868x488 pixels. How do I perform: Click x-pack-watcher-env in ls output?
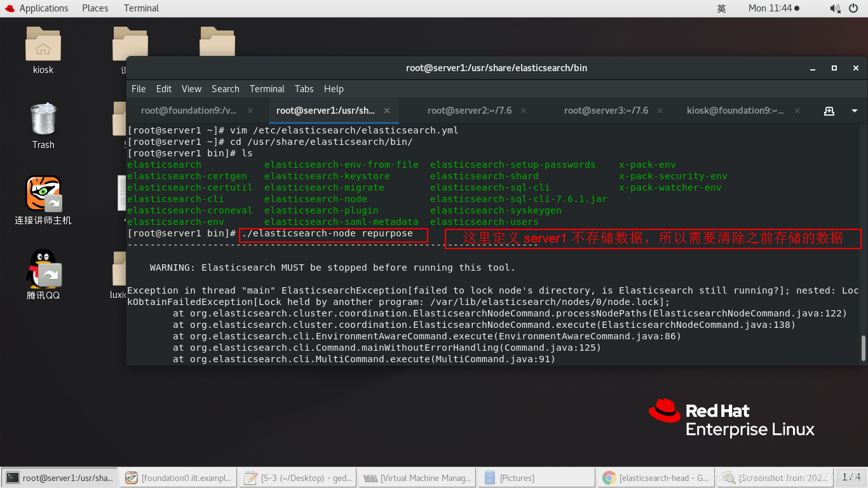click(670, 187)
